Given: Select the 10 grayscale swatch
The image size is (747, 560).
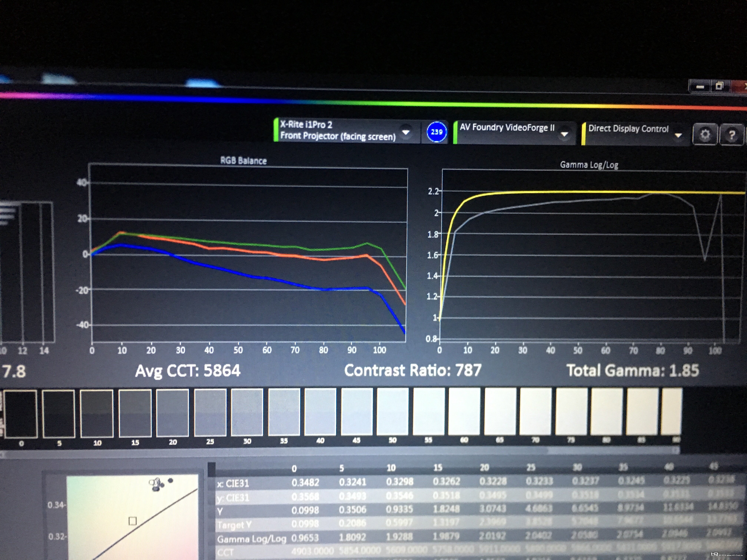Looking at the screenshot, I should pyautogui.click(x=97, y=413).
